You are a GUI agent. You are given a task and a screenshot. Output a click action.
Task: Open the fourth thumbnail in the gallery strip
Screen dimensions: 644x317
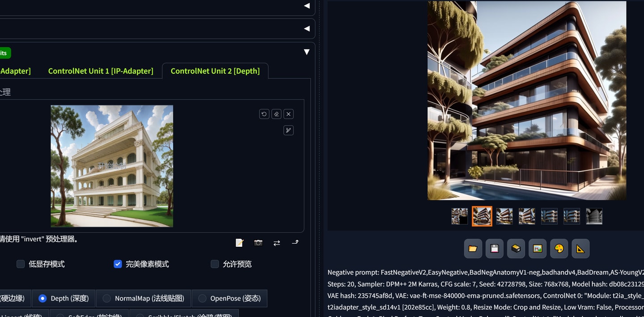point(527,216)
